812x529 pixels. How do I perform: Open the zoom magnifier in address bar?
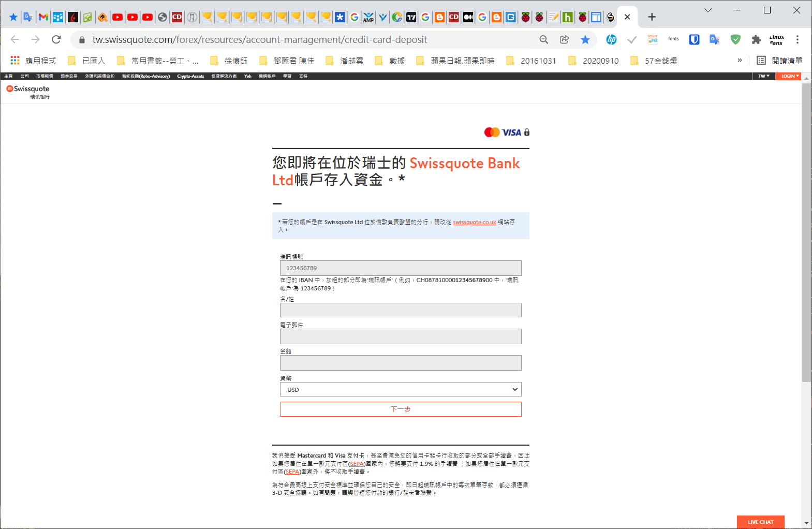(544, 39)
